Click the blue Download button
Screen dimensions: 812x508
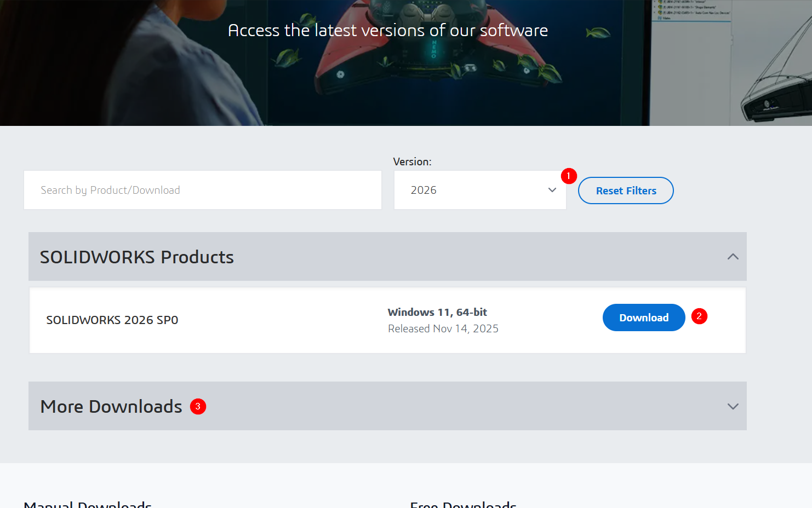[643, 317]
